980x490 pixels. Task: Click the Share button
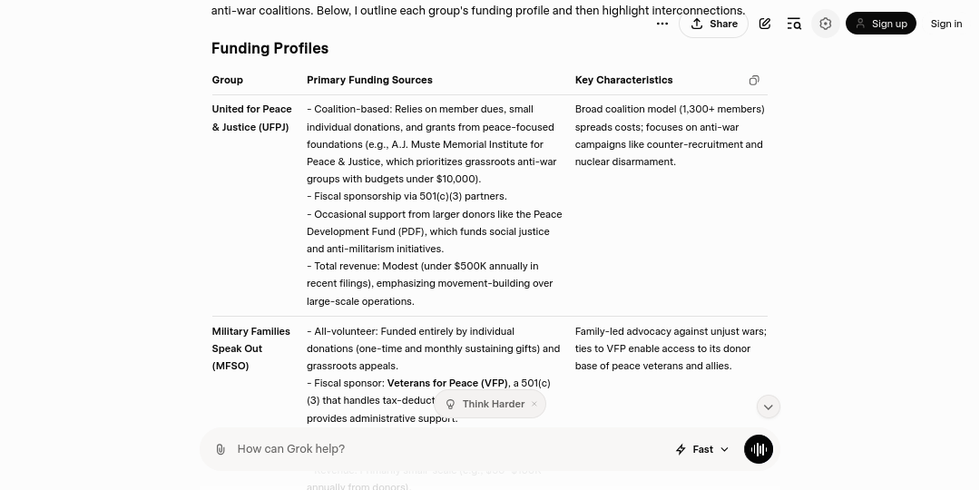tap(713, 24)
